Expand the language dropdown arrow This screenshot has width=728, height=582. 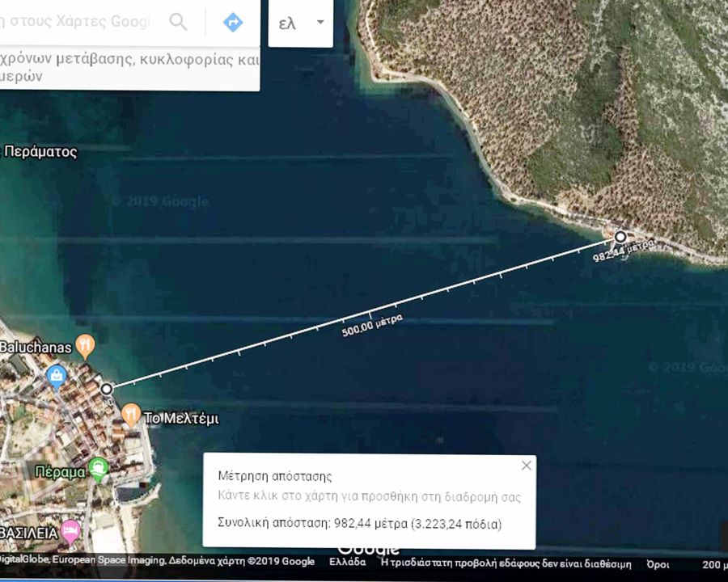click(320, 23)
